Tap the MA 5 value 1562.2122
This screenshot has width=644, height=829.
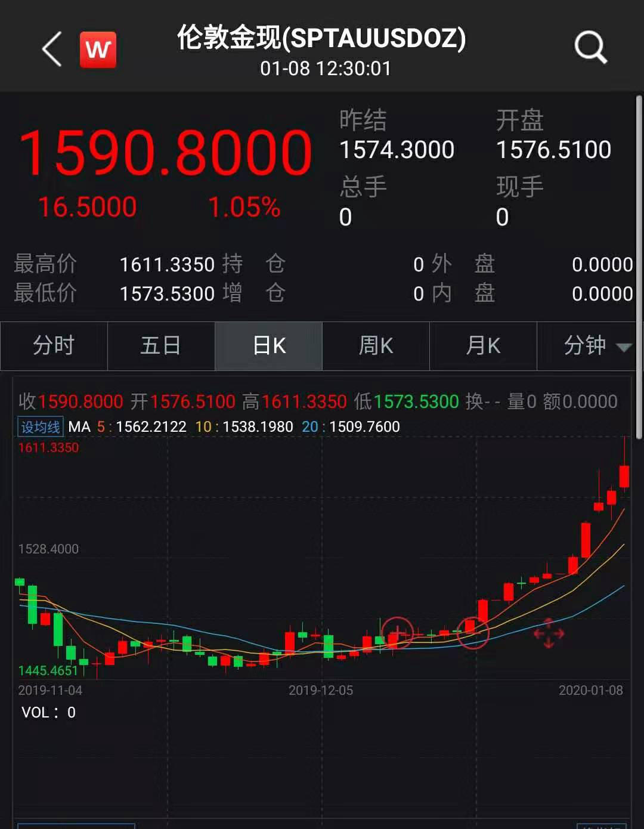(x=151, y=427)
